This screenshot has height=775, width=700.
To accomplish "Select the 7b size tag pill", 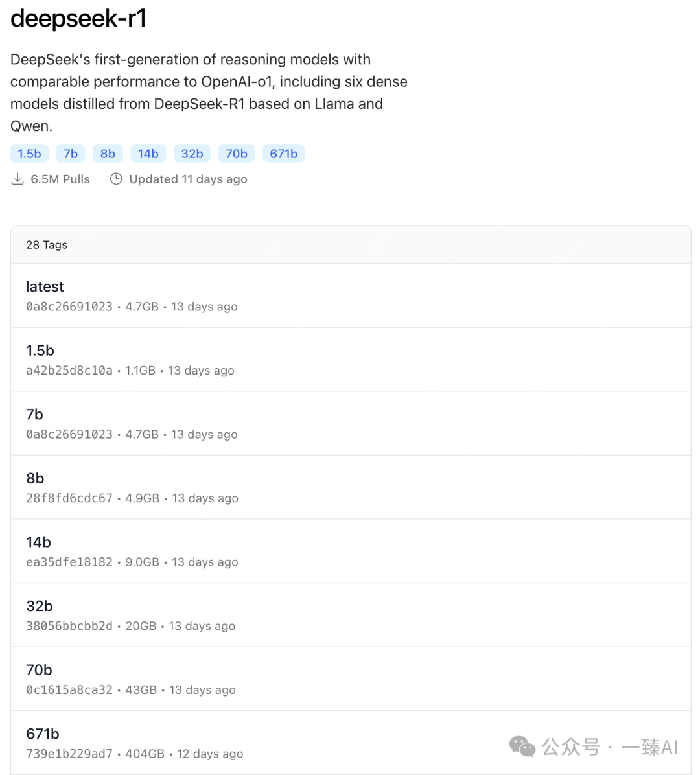I will click(x=71, y=154).
